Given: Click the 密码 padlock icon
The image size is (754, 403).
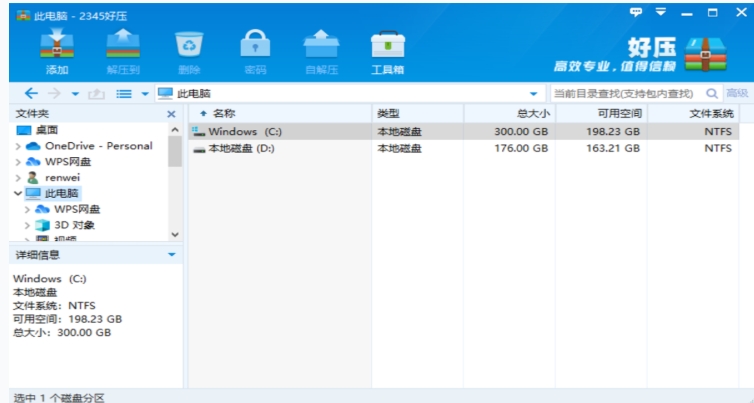Looking at the screenshot, I should pyautogui.click(x=255, y=44).
